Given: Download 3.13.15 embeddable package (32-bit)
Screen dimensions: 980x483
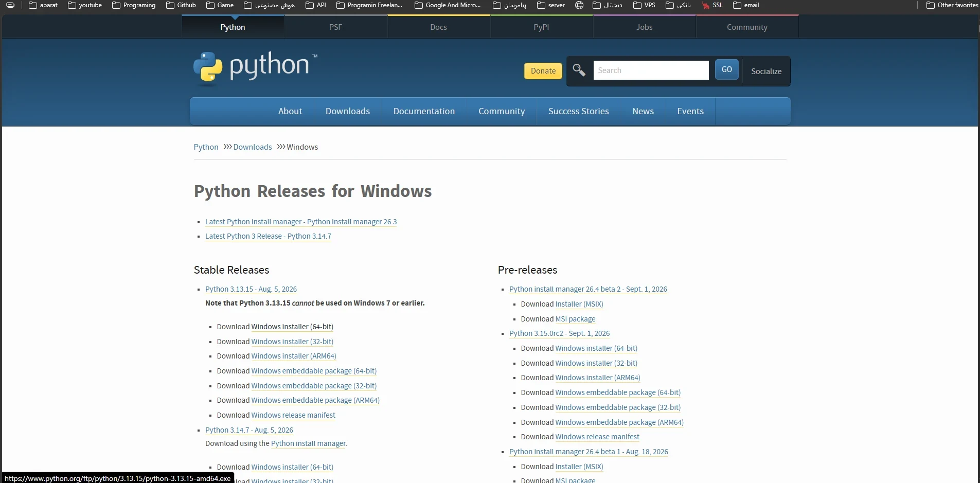Looking at the screenshot, I should [x=314, y=386].
